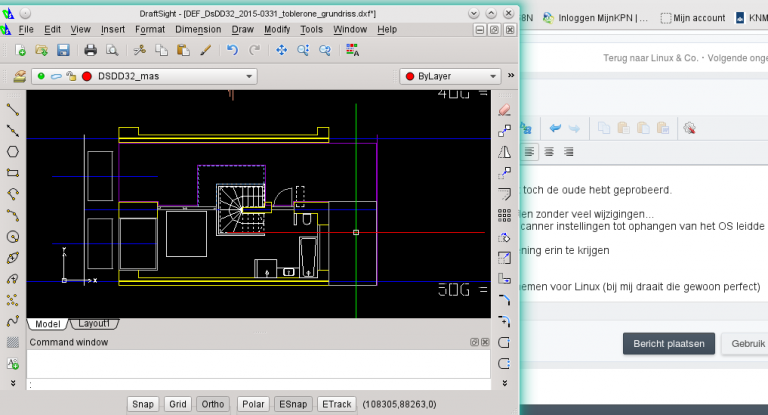The width and height of the screenshot is (768, 415).
Task: Click the Save floppy disk icon
Action: click(x=63, y=50)
